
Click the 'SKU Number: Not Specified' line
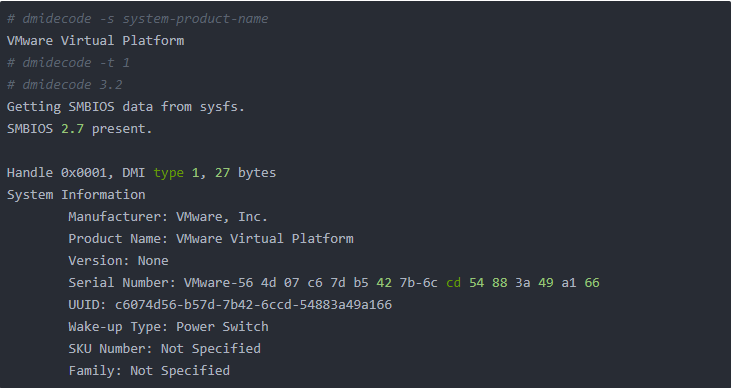click(165, 349)
